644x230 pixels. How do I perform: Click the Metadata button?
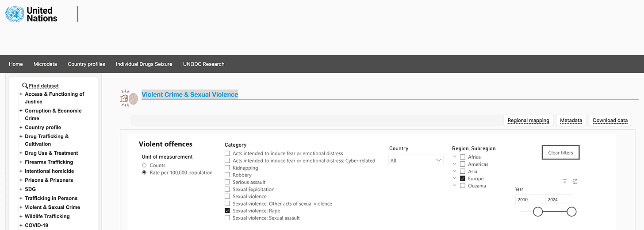pos(571,120)
